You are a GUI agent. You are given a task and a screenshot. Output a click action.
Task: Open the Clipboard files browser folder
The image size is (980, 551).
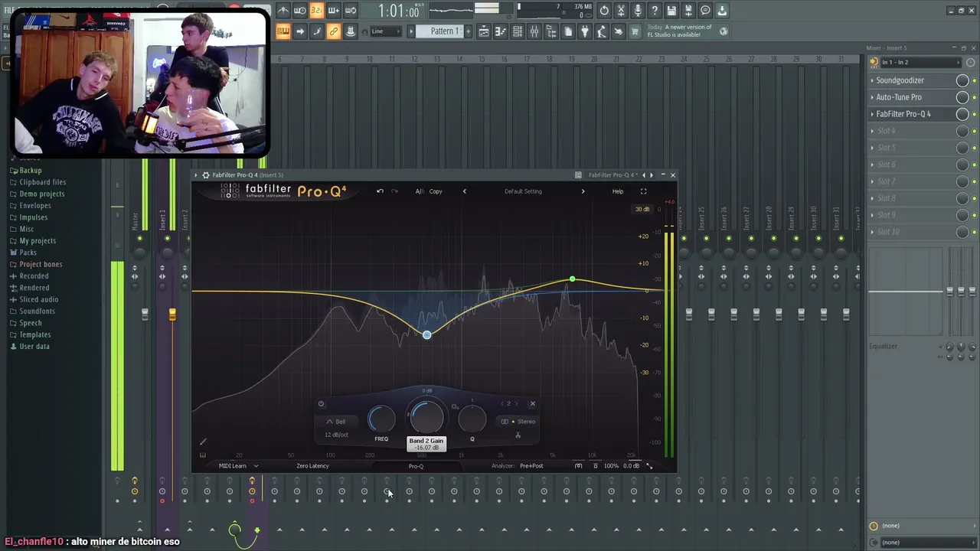coord(43,182)
